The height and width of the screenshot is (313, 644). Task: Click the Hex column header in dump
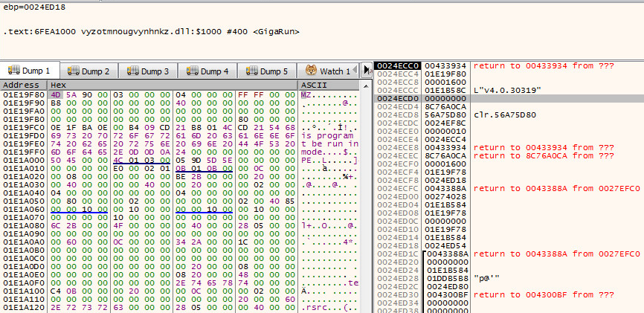pos(173,85)
